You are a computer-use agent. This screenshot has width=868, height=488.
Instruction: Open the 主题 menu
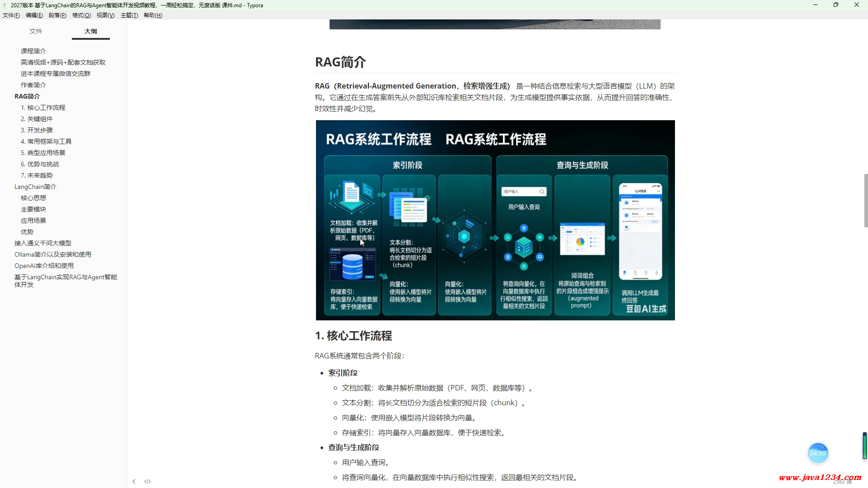pos(129,15)
